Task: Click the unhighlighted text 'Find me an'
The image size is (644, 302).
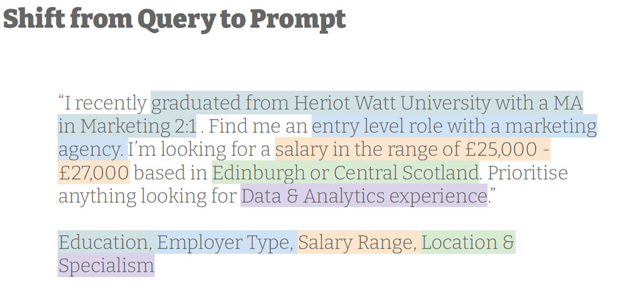Action: (258, 126)
